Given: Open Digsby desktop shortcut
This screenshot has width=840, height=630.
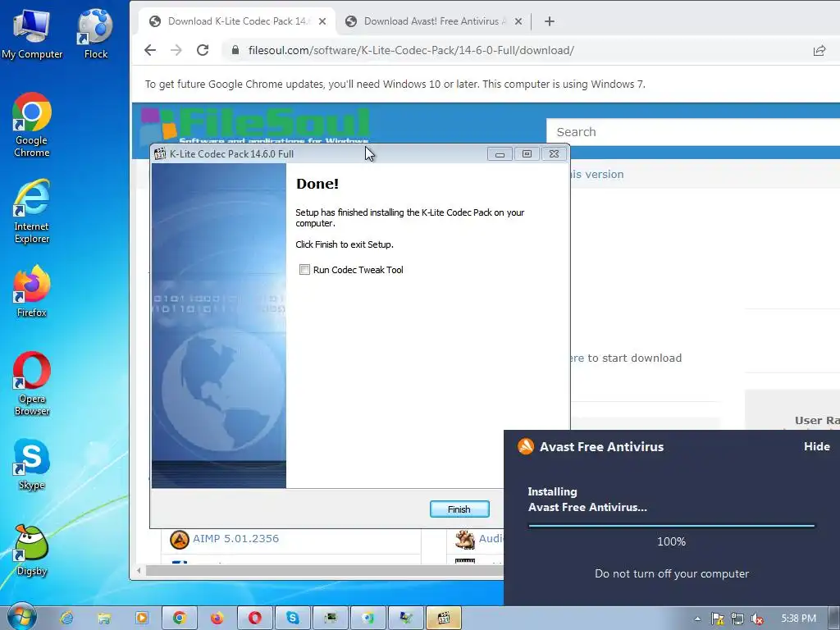Looking at the screenshot, I should click(32, 550).
